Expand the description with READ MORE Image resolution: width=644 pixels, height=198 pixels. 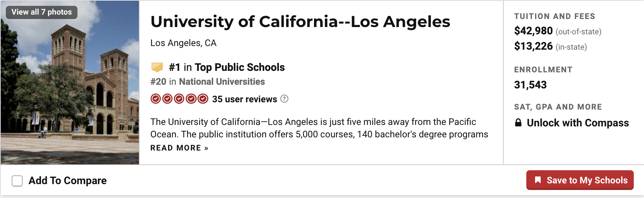click(x=179, y=148)
